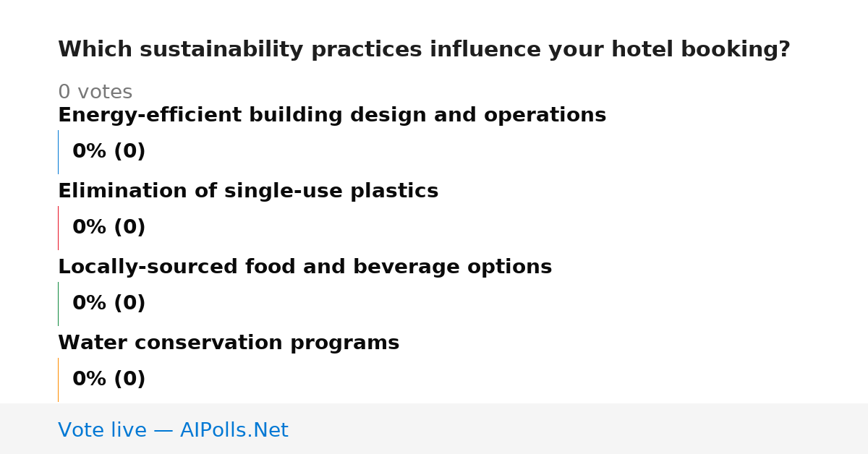Click the 0% (0) result under Water conservation
This screenshot has width=868, height=454.
pos(109,380)
